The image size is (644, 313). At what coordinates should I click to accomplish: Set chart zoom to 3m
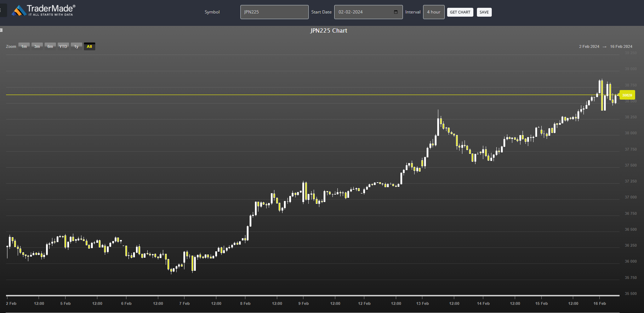(37, 46)
